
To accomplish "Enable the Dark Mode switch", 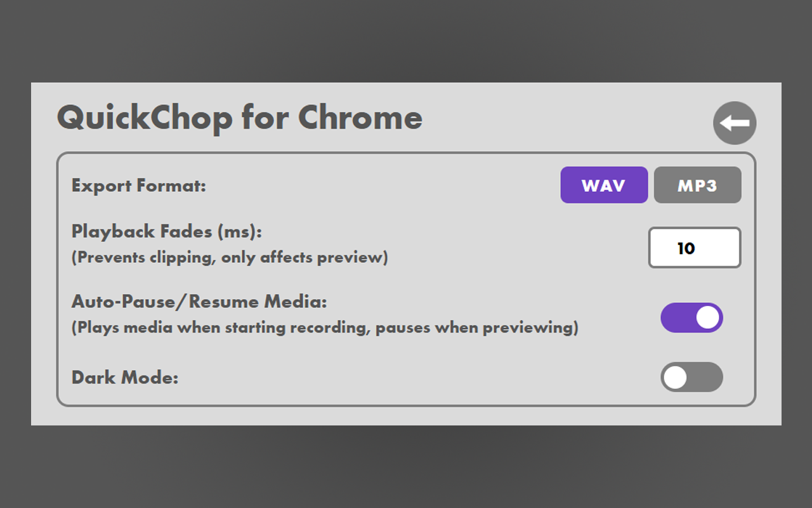I will 691,377.
